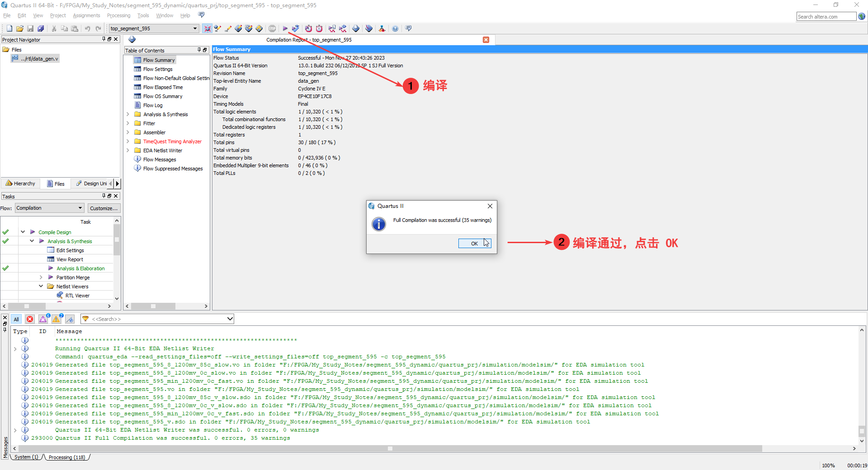Toggle critical warning purple triangle filter
The image size is (868, 470).
43,319
